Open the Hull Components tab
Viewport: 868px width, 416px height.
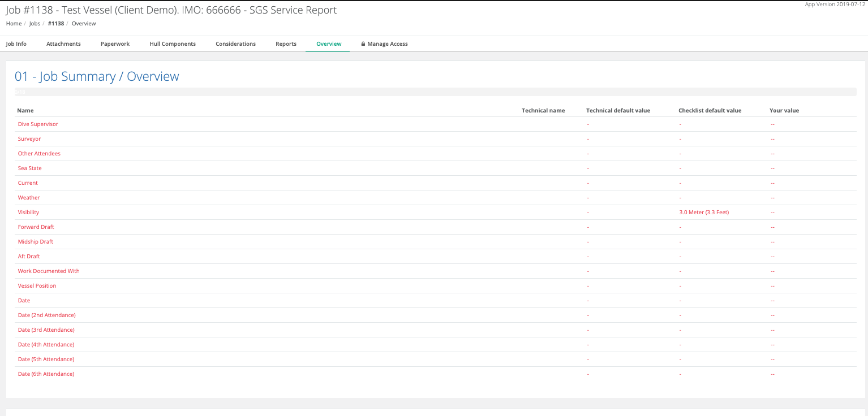pos(172,44)
